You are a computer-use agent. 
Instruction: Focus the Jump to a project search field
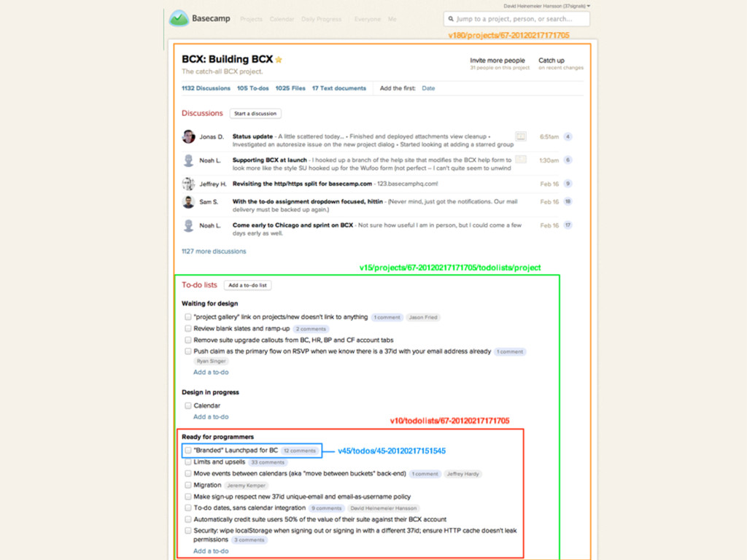coord(517,19)
